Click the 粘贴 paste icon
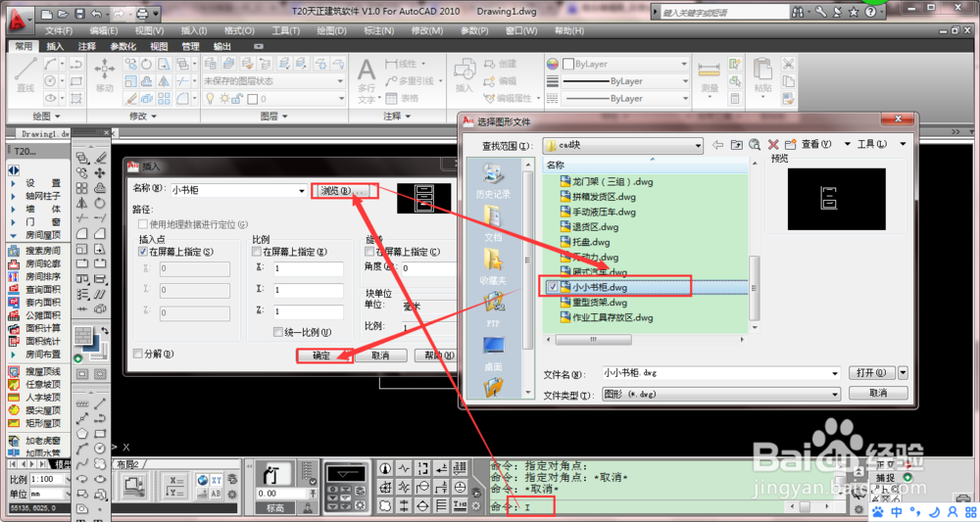 tap(762, 75)
